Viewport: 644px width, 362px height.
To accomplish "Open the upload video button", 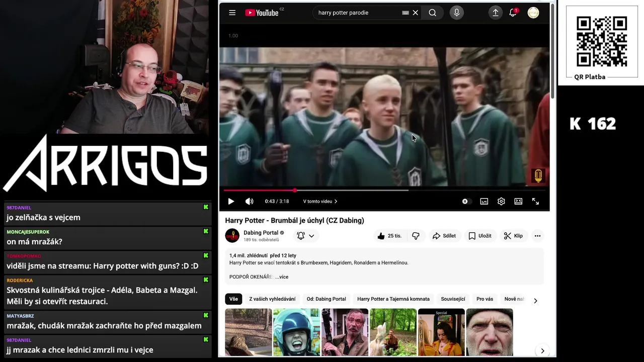I will [x=496, y=13].
